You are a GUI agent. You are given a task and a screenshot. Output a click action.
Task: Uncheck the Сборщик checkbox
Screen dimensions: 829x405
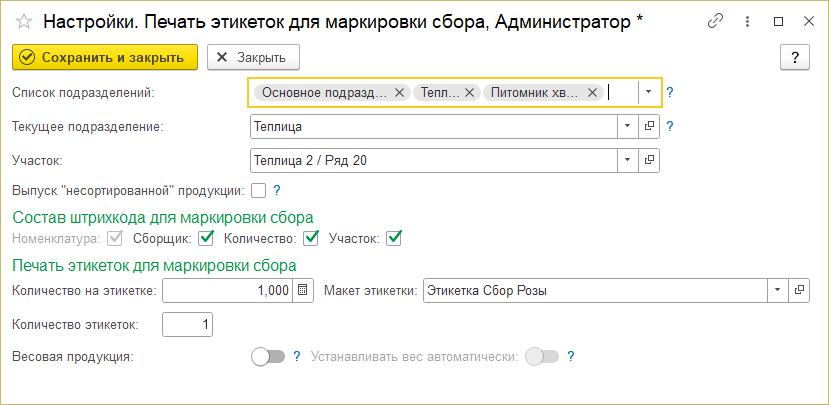pos(206,238)
